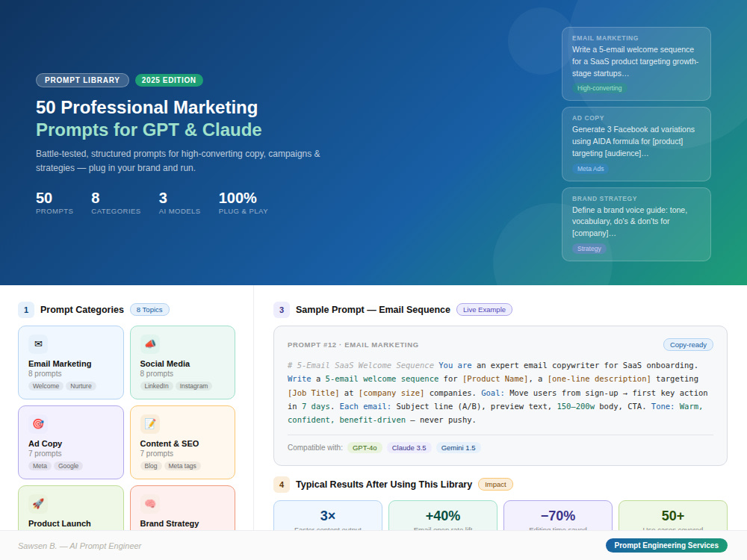Click the [Product Name] placeholder in prompt
The height and width of the screenshot is (560, 747).
click(x=495, y=379)
